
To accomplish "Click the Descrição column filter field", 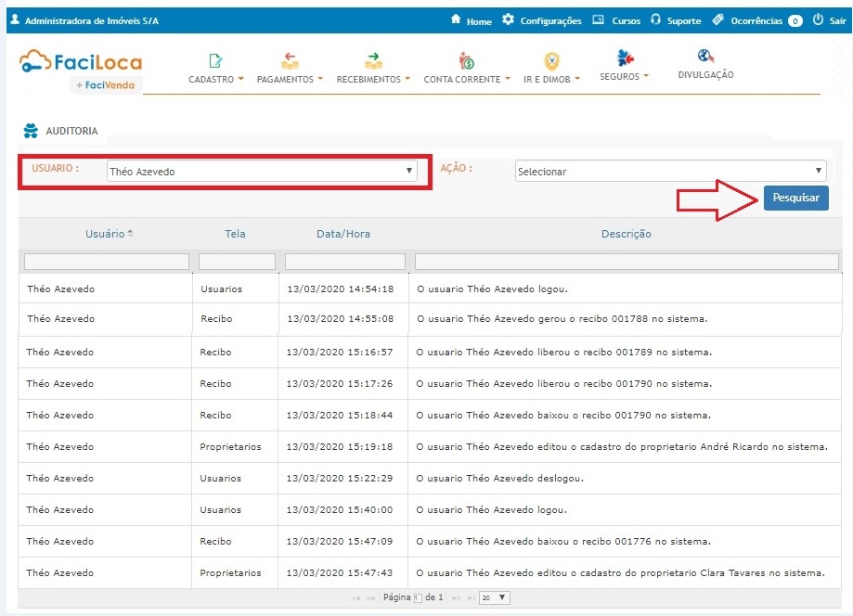I will pyautogui.click(x=627, y=262).
